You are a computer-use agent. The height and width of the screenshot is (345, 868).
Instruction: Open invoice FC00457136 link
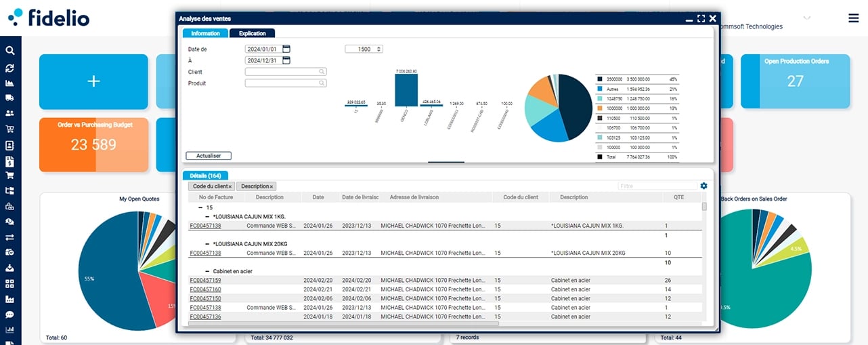205,317
